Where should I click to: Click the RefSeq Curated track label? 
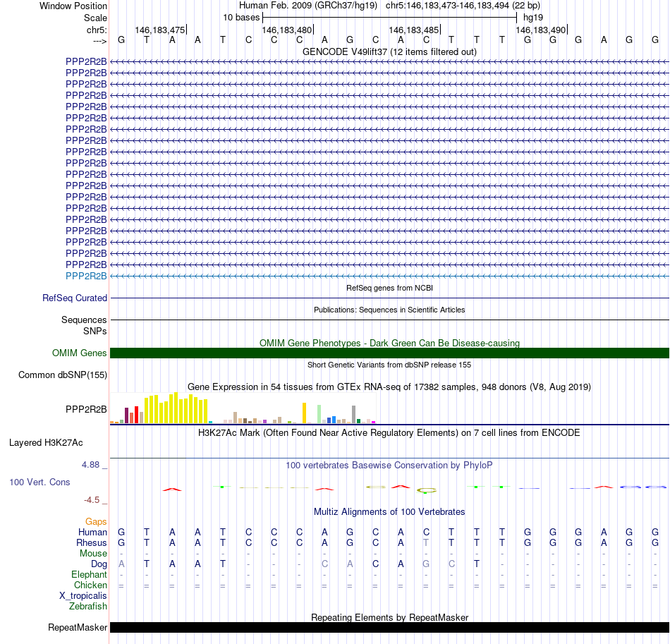click(74, 298)
